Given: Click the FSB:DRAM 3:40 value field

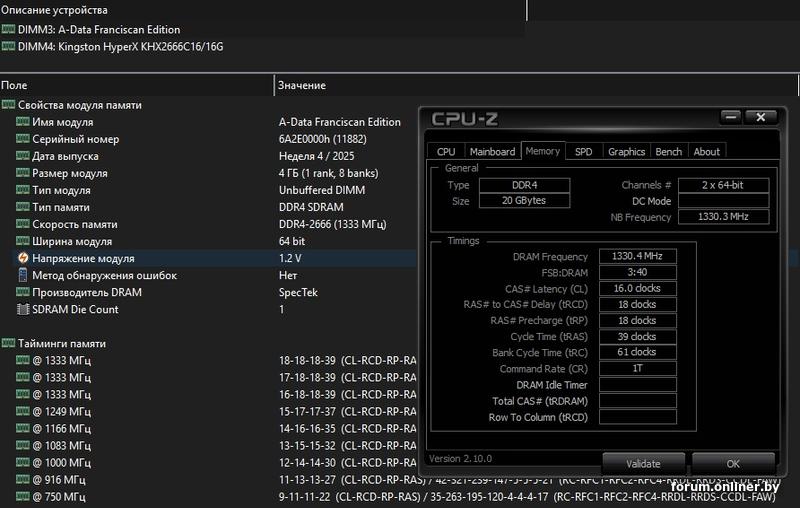Looking at the screenshot, I should (638, 272).
